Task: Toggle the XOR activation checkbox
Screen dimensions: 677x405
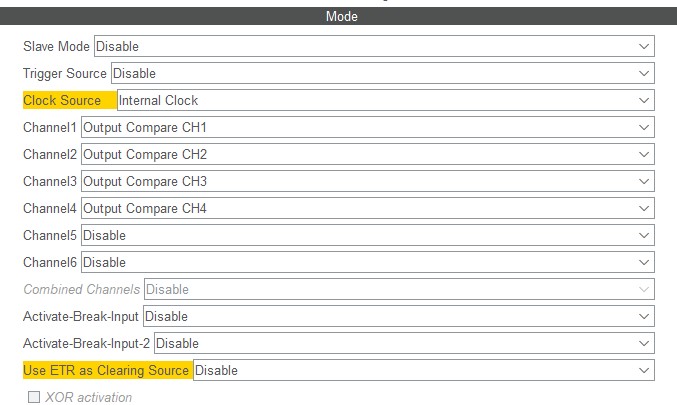Action: coord(35,397)
